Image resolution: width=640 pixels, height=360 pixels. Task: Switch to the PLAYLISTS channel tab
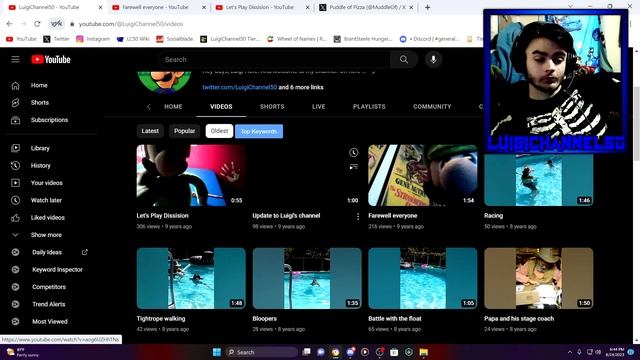[x=369, y=107]
